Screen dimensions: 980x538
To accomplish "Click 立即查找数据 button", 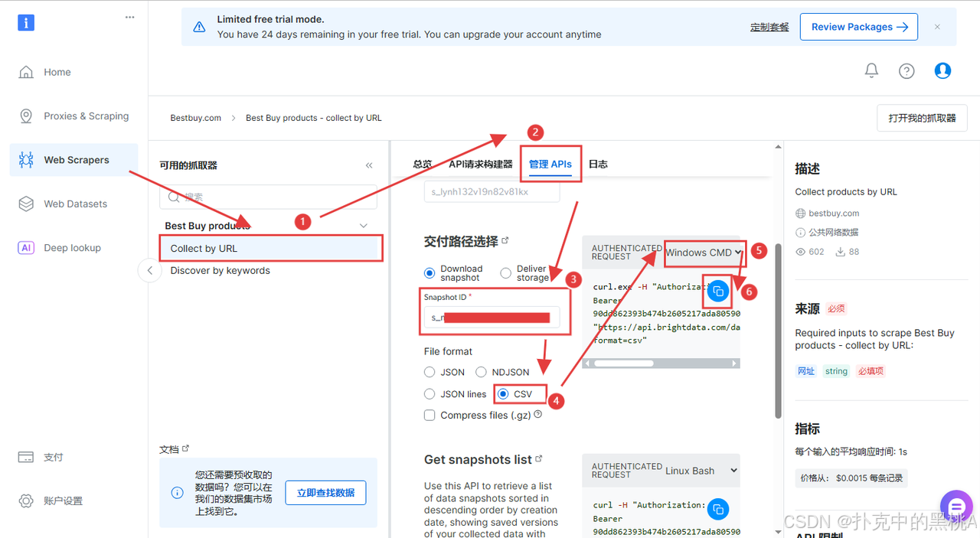I will click(x=325, y=493).
